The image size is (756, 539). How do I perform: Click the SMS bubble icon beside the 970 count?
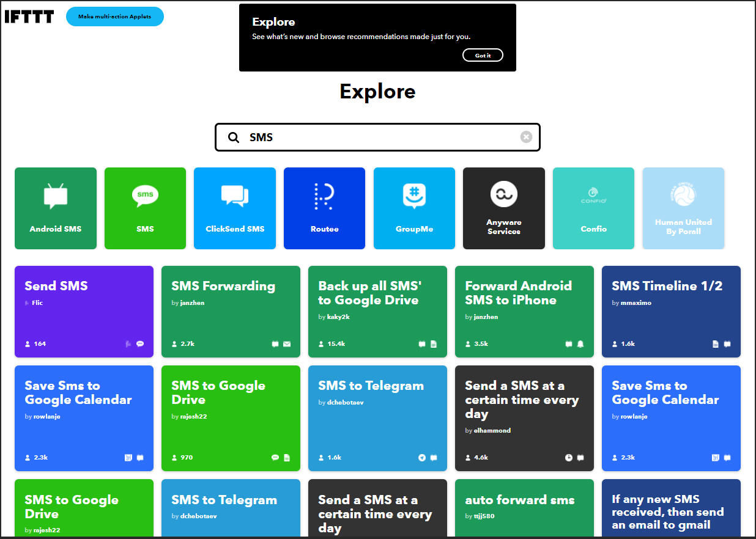click(275, 458)
